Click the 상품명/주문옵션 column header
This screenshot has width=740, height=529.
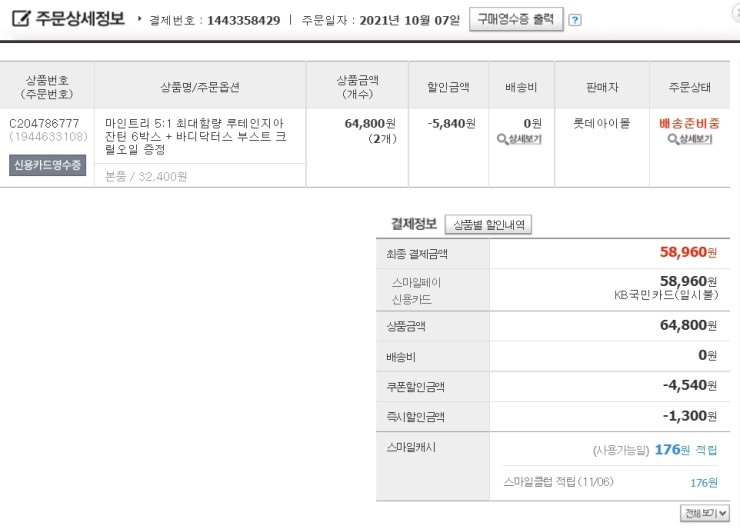coord(200,87)
